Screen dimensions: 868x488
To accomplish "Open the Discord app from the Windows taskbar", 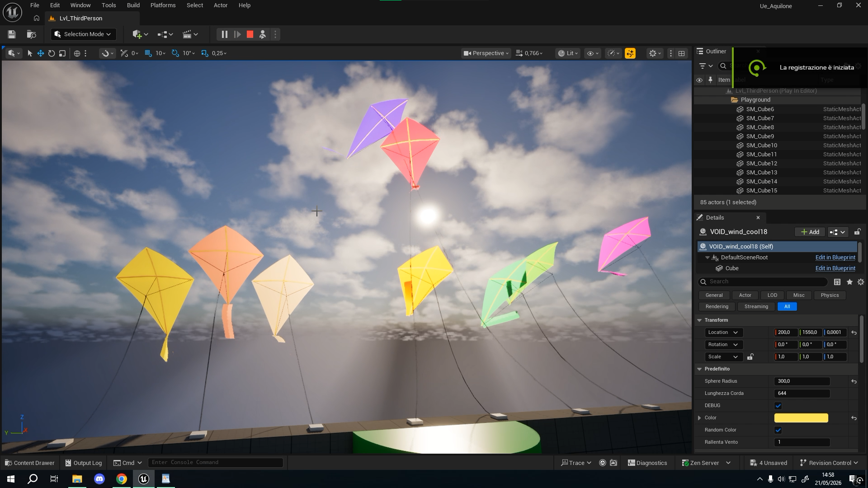I will [99, 479].
